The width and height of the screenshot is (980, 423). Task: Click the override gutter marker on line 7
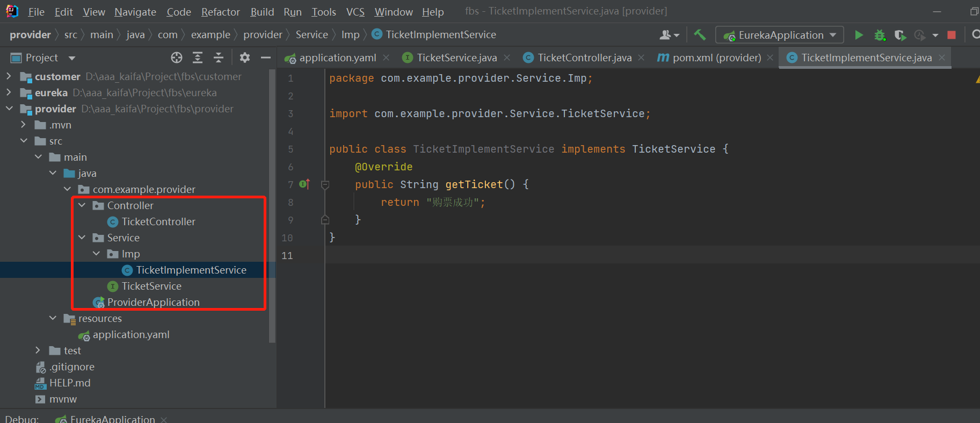[304, 184]
